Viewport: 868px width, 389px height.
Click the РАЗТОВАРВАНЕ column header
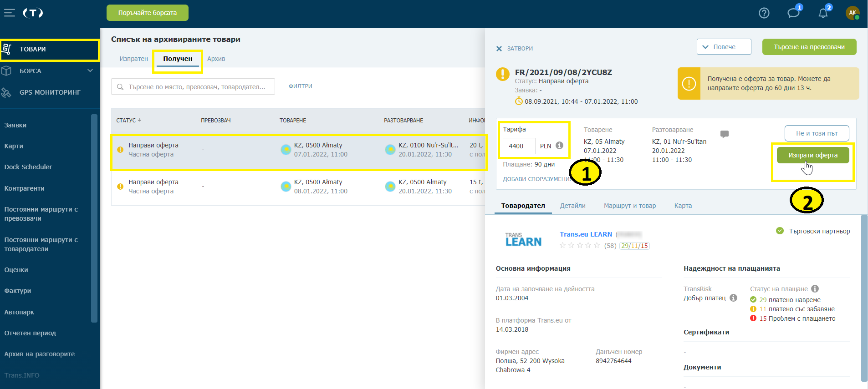click(403, 121)
